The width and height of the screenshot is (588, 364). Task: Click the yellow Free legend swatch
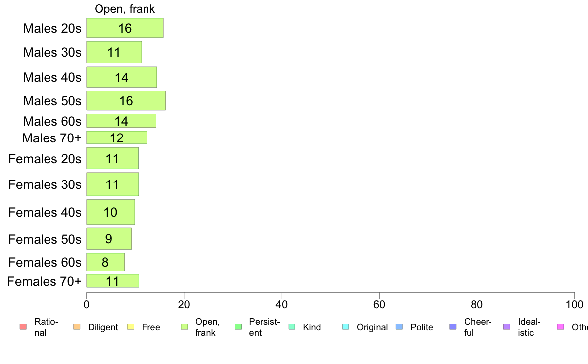(x=131, y=327)
